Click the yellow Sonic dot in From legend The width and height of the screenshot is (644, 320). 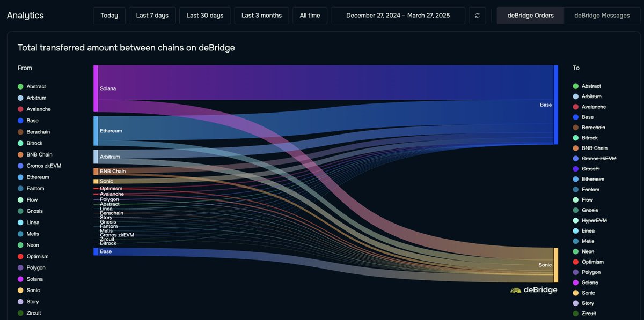coord(20,291)
